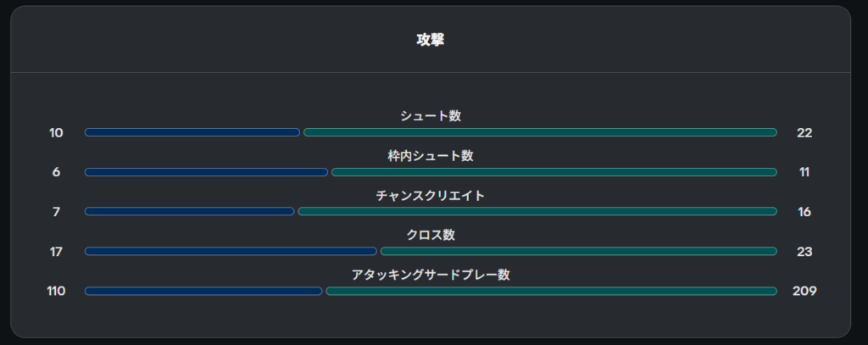Click the blue アタッキングサードプレー数 bar
868x345 pixels.
click(x=203, y=292)
